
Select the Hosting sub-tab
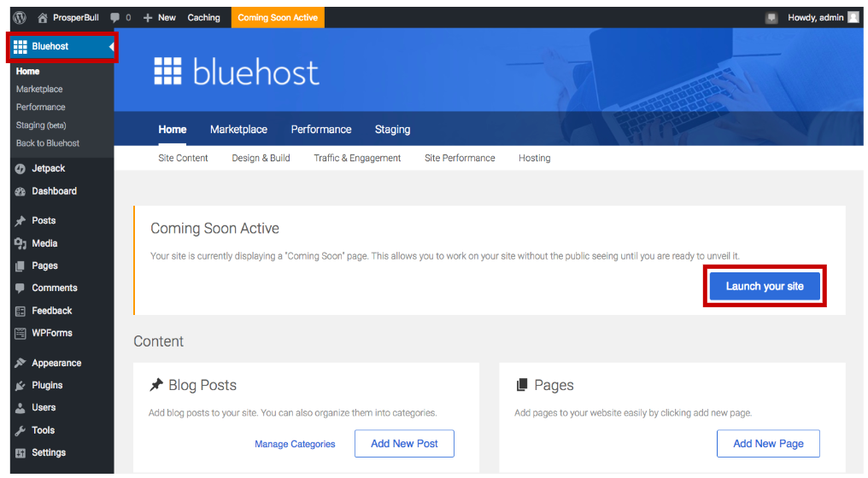tap(534, 158)
